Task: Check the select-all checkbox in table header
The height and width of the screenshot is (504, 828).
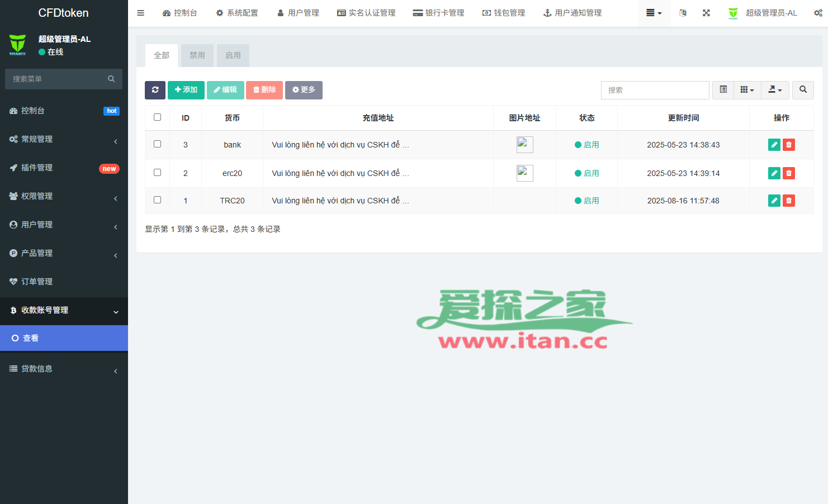Action: coord(157,117)
